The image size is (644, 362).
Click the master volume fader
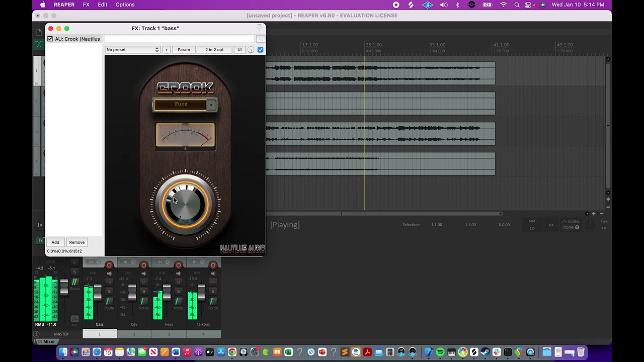64,286
